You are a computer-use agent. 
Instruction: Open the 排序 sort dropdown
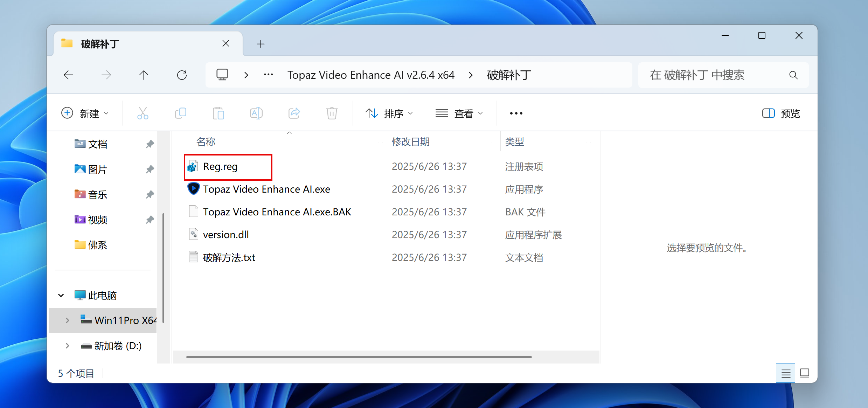389,113
